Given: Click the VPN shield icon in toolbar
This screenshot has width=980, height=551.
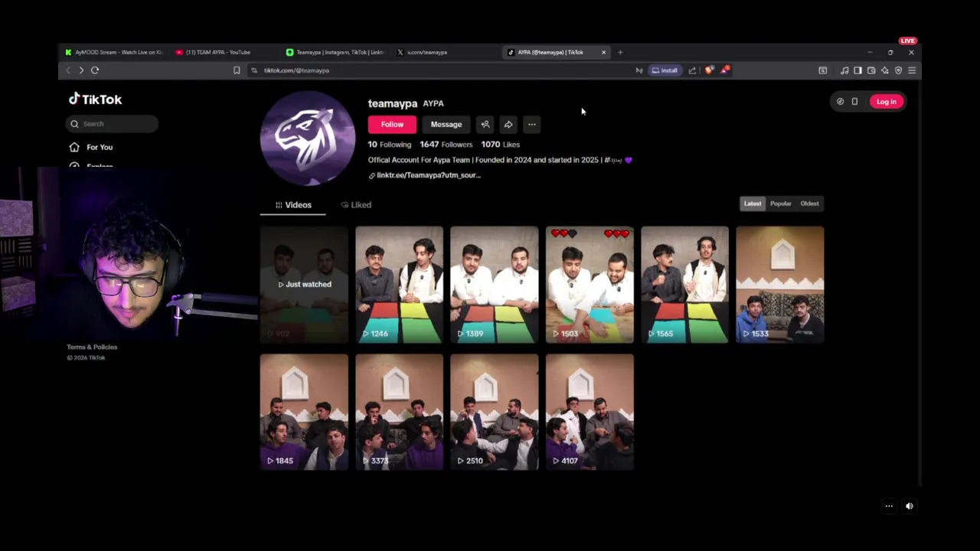Looking at the screenshot, I should point(898,70).
